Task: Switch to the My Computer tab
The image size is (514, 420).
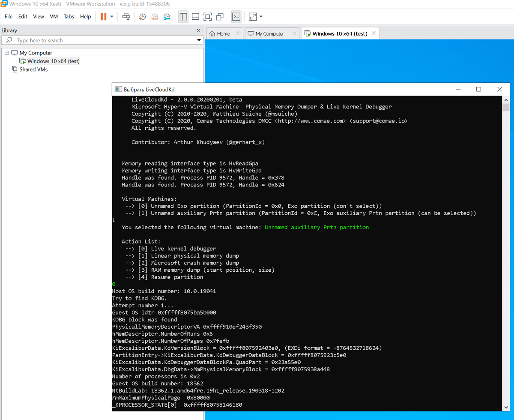Action: (270, 33)
